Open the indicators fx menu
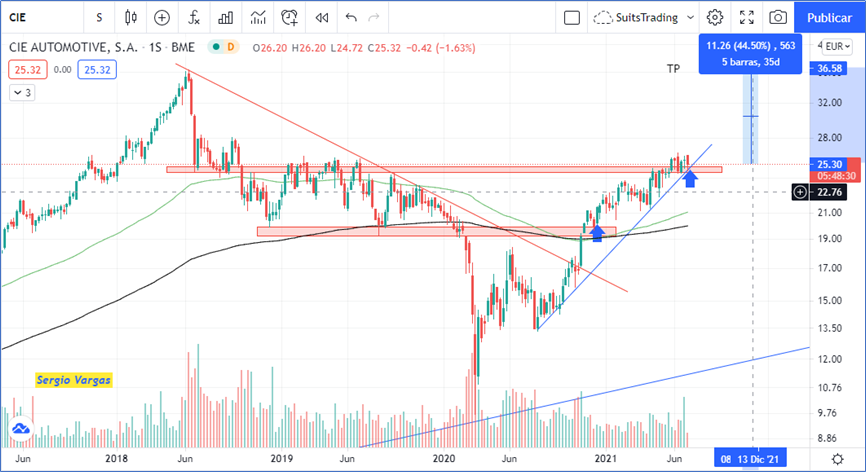 (194, 17)
